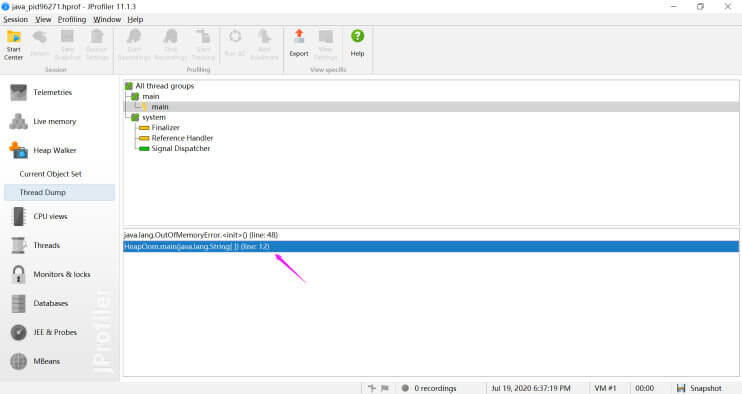The image size is (742, 394).
Task: Click the Snapshot save icon in status bar
Action: 681,388
